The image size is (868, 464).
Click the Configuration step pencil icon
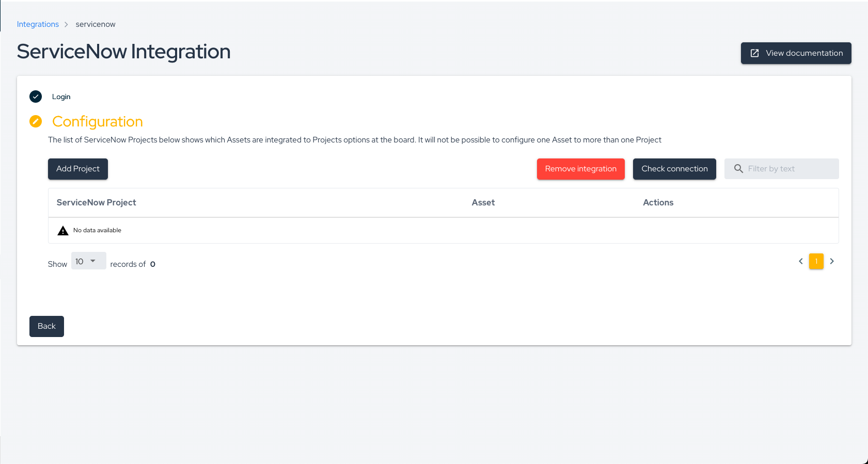coord(36,121)
